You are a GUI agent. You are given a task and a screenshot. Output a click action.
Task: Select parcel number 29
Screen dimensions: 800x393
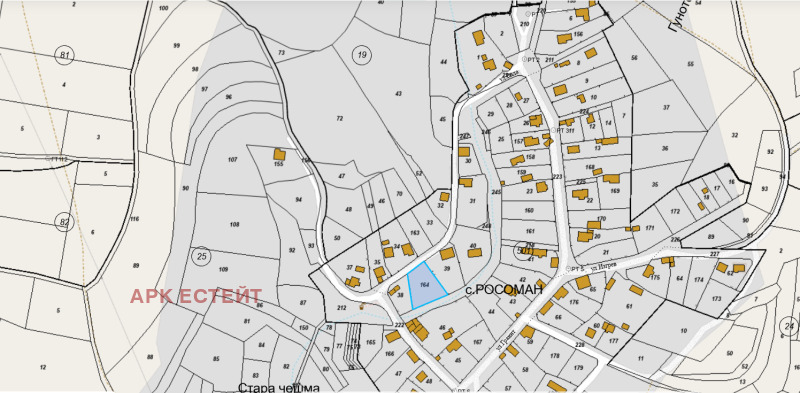pyautogui.click(x=491, y=113)
